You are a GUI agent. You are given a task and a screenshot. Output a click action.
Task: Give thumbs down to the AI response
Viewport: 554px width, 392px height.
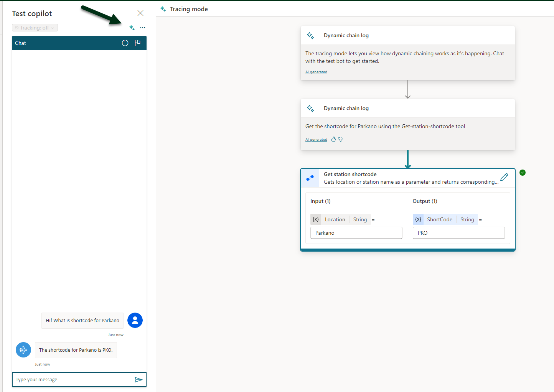(340, 140)
